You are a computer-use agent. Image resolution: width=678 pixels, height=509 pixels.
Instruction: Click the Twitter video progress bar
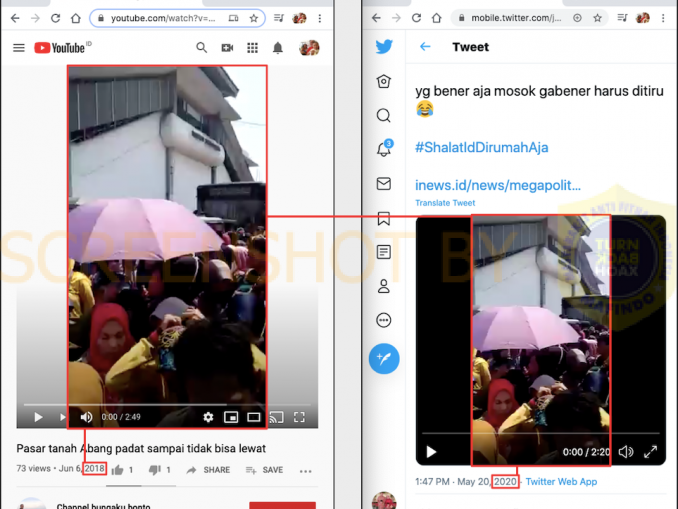tap(541, 433)
